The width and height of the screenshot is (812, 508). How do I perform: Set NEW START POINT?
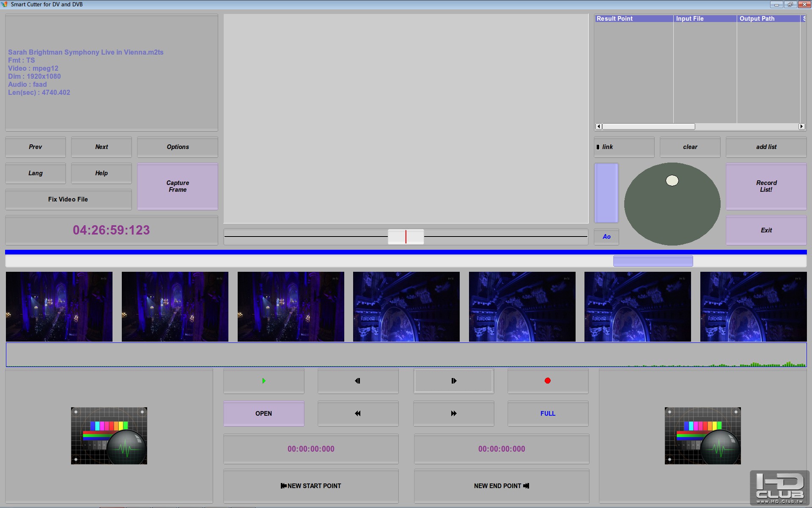tap(311, 486)
